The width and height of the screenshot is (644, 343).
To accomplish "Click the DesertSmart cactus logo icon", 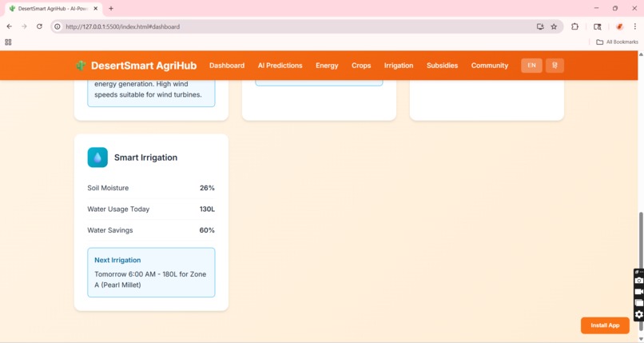I will point(81,66).
